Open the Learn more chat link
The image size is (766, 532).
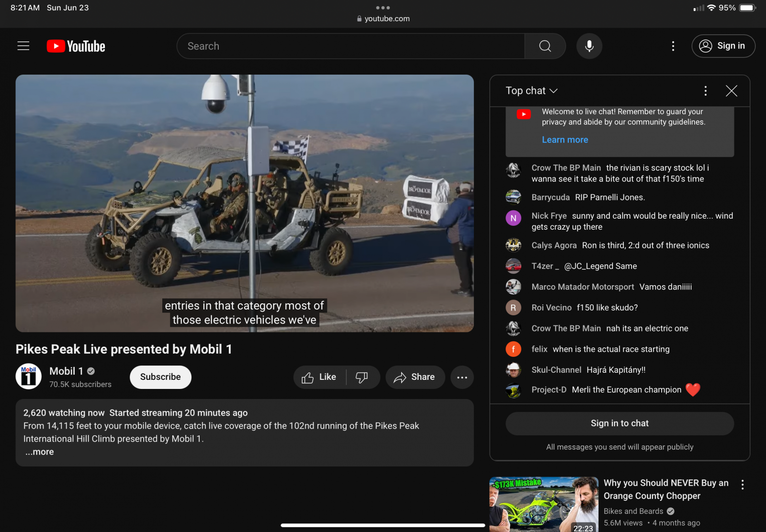point(565,140)
